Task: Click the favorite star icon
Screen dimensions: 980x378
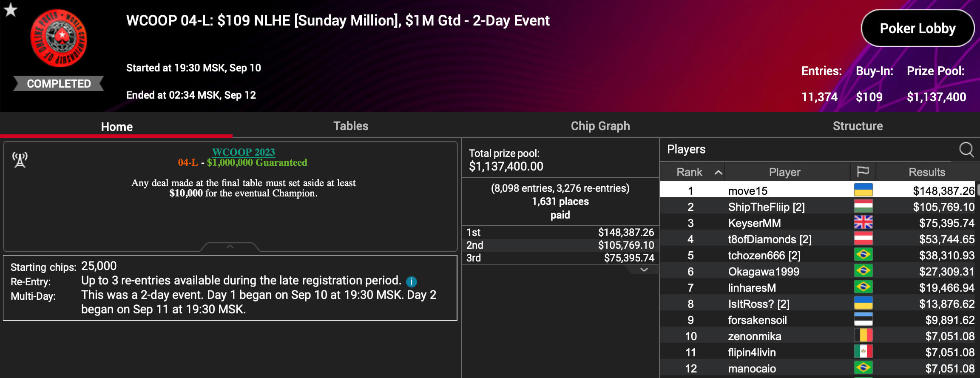Action: click(x=10, y=10)
